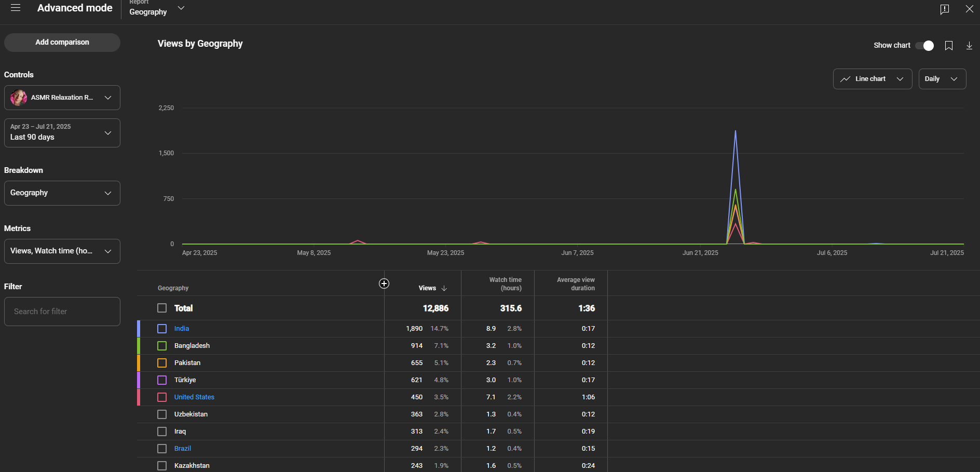Click India's 1,890 views cell

414,329
